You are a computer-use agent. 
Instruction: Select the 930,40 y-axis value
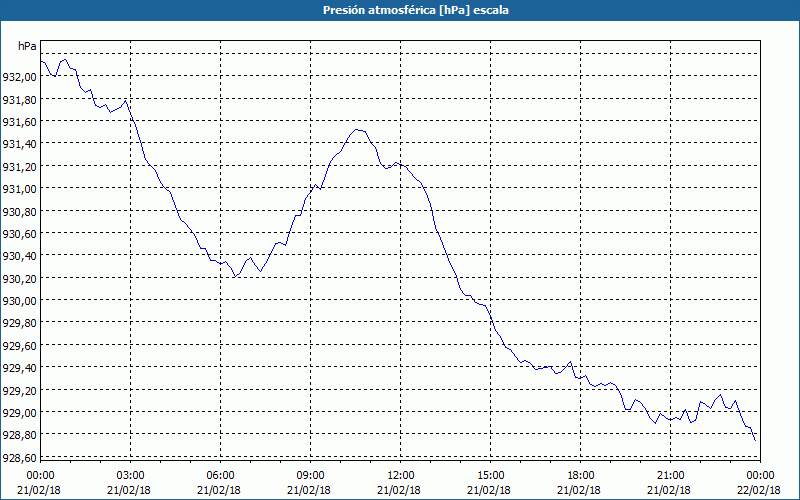[19, 256]
